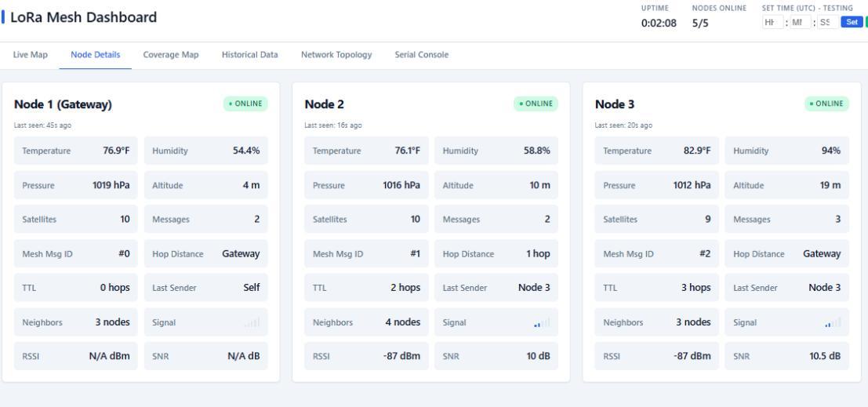
Task: Click Node 1 signal bars icon
Action: coord(252,322)
